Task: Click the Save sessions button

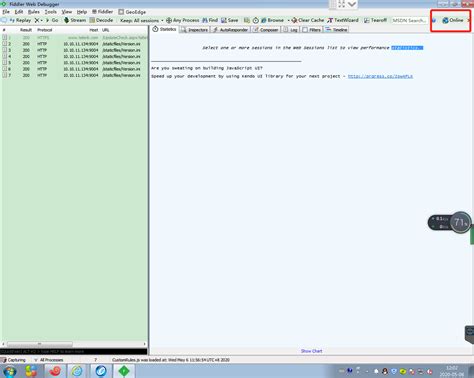Action: click(x=230, y=20)
